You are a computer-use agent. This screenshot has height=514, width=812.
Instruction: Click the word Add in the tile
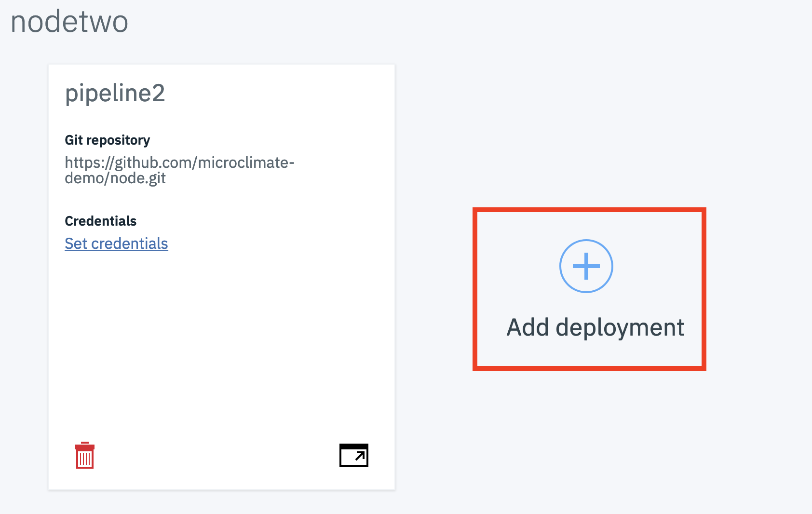(x=528, y=327)
